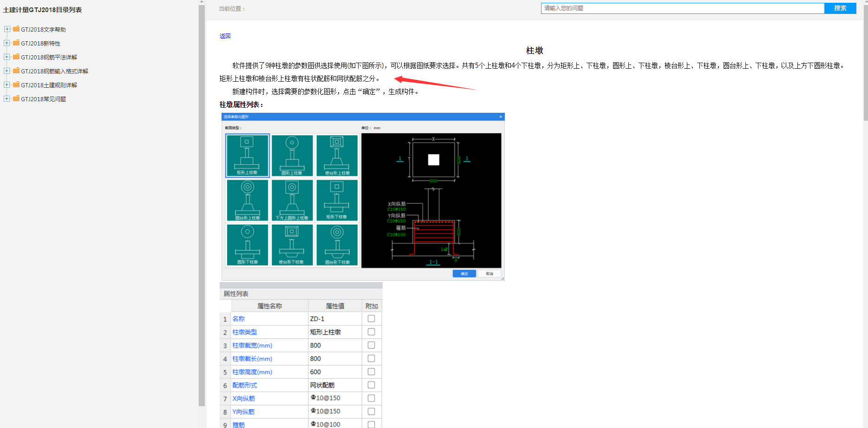This screenshot has height=428, width=868.
Task: Click the folder icon beside GTJ2018文字帮助
Action: click(x=16, y=29)
